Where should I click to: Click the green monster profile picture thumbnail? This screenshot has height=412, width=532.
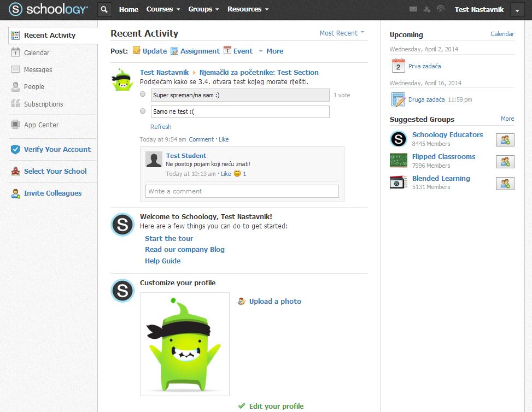[x=122, y=80]
